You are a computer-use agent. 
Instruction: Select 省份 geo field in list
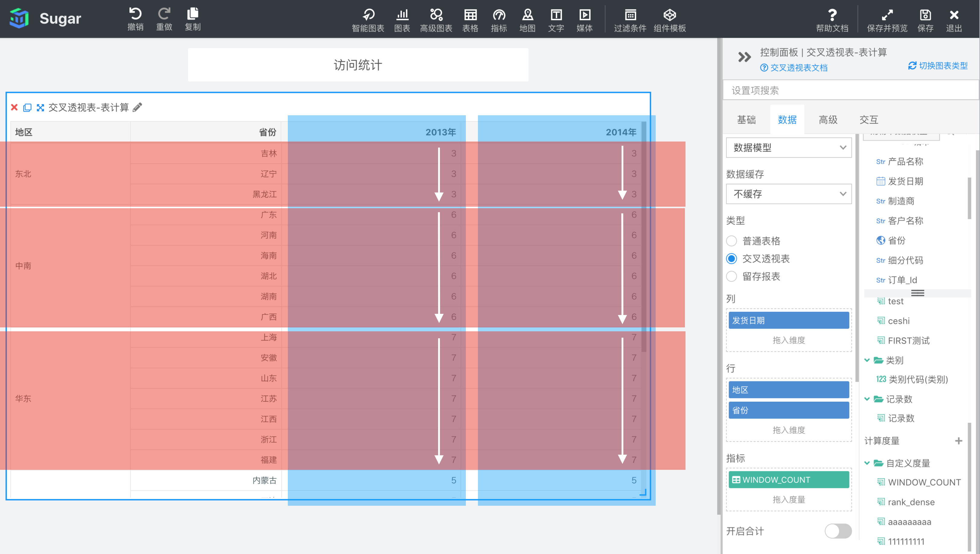tap(891, 240)
